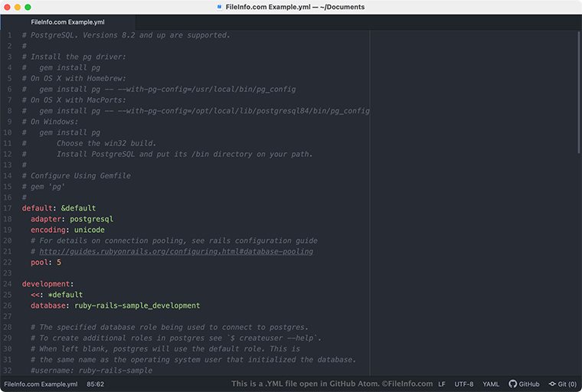The width and height of the screenshot is (582, 392).
Task: Click the cursor position 85:62 indicator
Action: pos(96,384)
